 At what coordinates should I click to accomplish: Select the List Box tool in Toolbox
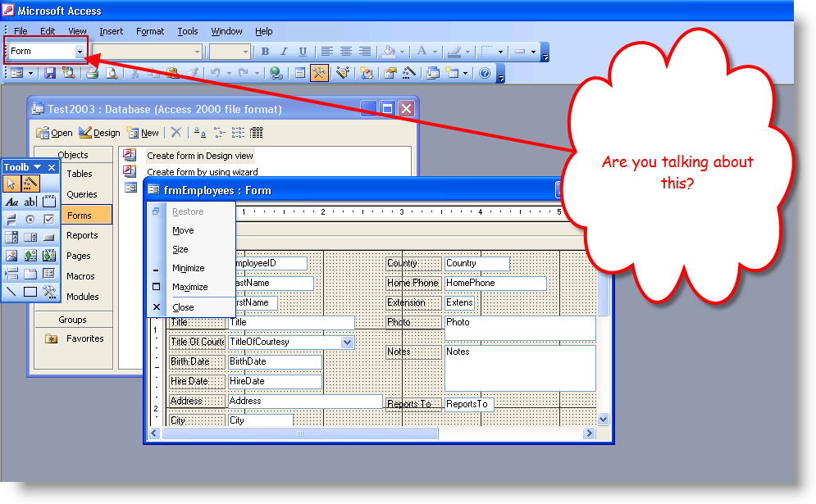click(30, 238)
